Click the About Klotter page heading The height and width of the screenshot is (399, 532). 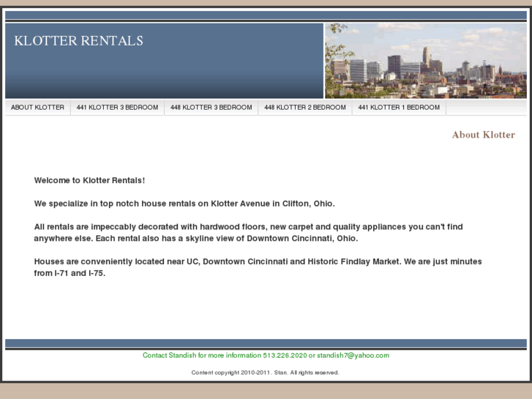pyautogui.click(x=484, y=135)
